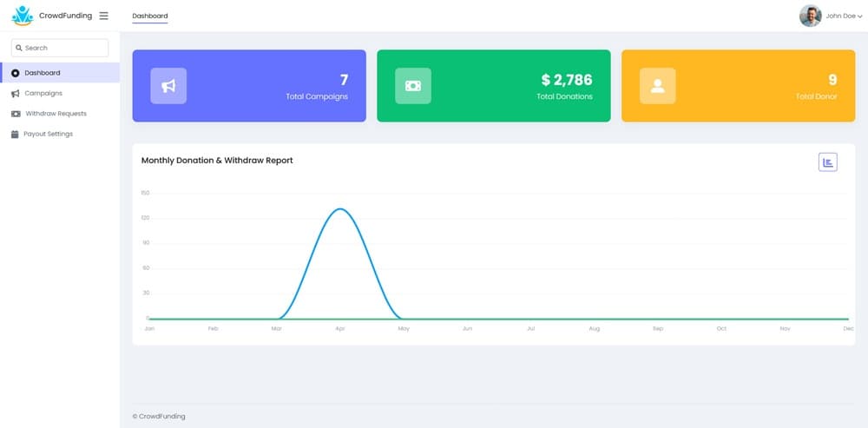Image resolution: width=868 pixels, height=428 pixels.
Task: Click the "Aug" axis label
Action: (x=594, y=329)
